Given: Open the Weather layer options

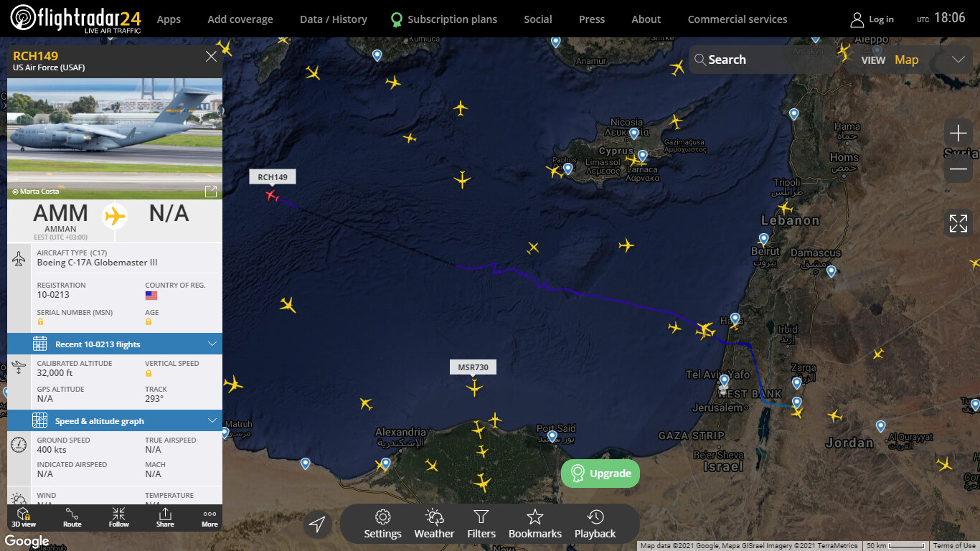Looking at the screenshot, I should coord(434,524).
